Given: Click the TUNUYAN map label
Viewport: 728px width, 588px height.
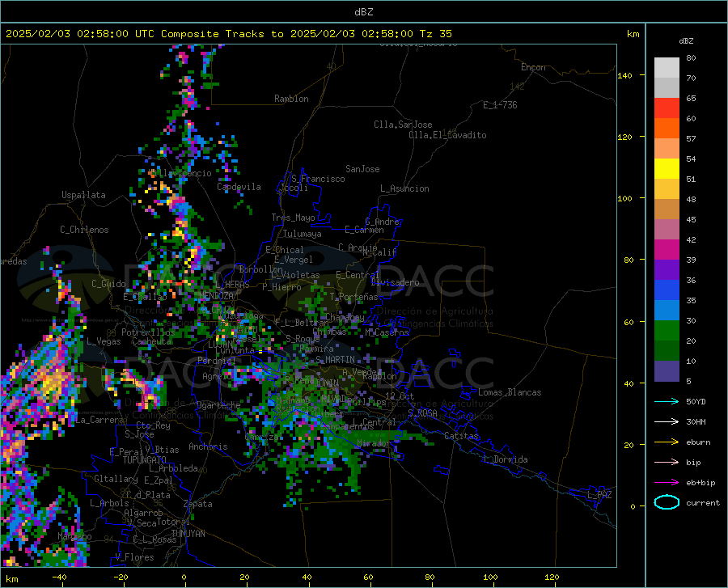Looking at the screenshot, I should (x=188, y=534).
